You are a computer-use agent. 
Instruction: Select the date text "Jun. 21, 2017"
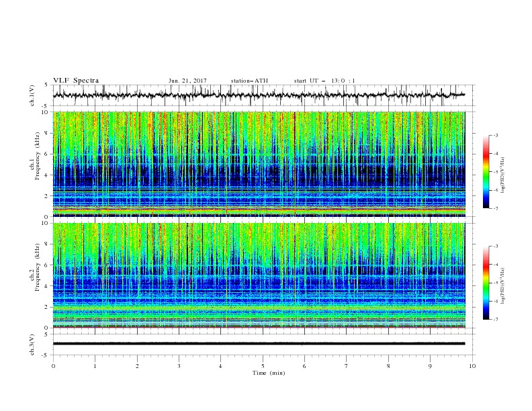point(187,81)
